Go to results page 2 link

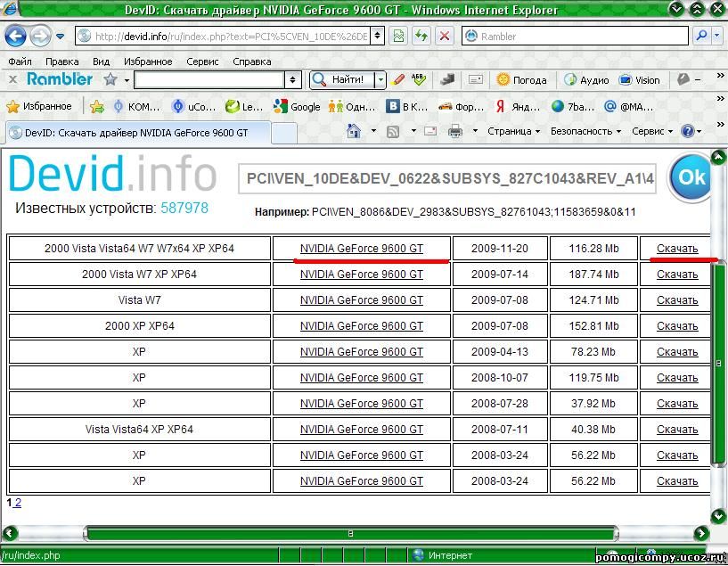pyautogui.click(x=18, y=503)
